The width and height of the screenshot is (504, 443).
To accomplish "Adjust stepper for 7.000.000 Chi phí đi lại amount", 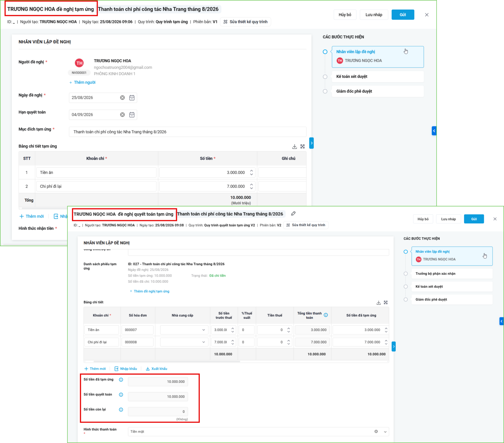I will coord(251,187).
